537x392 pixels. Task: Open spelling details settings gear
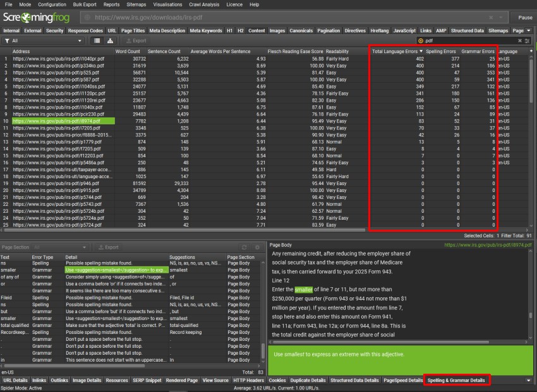coord(257,247)
